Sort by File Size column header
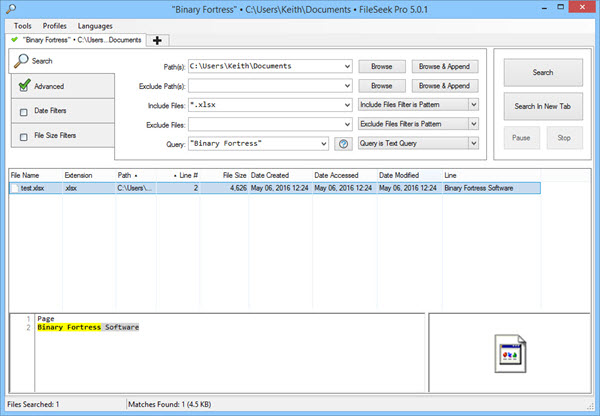 224,175
